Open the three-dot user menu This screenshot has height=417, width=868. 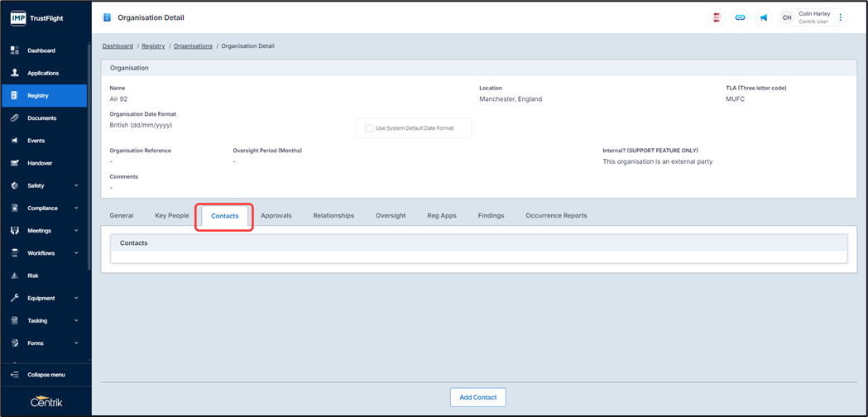841,17
